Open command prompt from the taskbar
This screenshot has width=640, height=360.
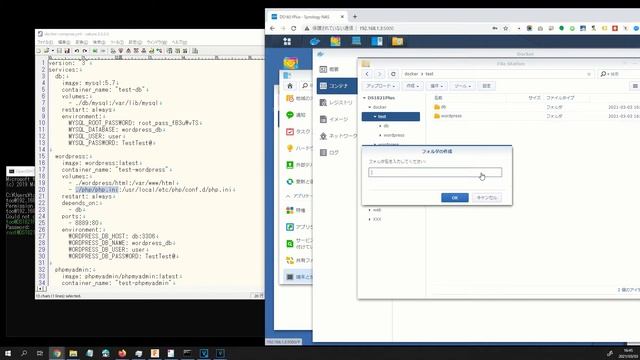pos(187,353)
